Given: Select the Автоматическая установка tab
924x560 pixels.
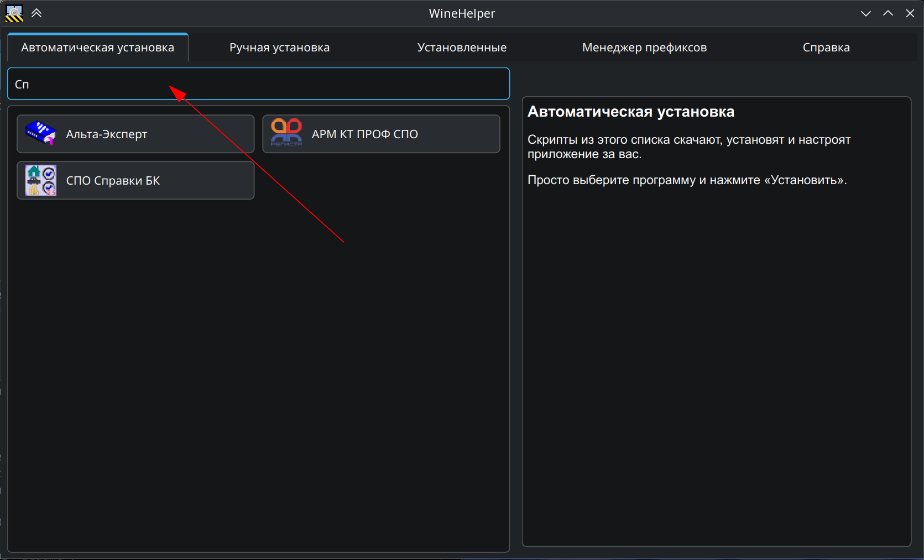Looking at the screenshot, I should (98, 48).
